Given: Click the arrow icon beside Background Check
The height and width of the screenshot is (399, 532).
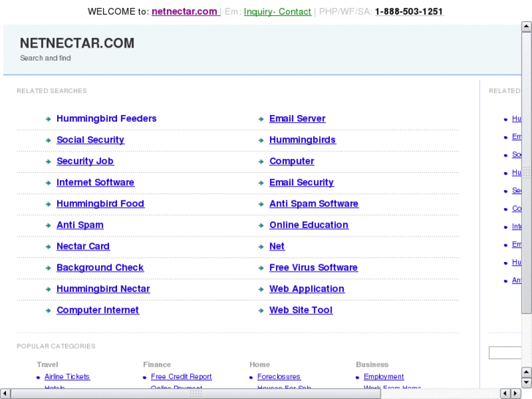Looking at the screenshot, I should 48,268.
